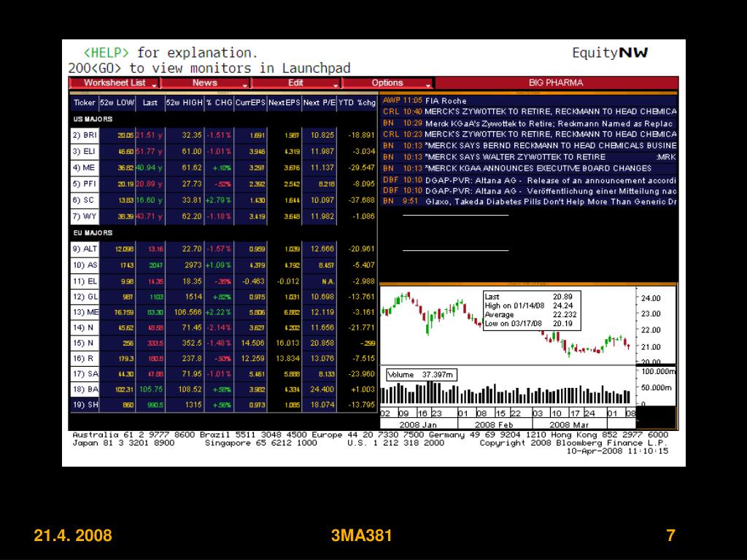
Task: Click the 2008 Feb label on chart axis
Action: (x=494, y=424)
